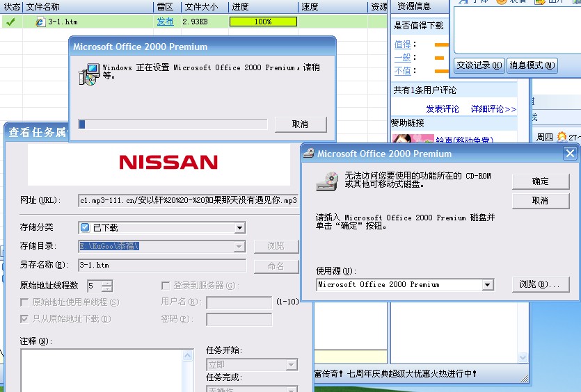Click 浏览 button next to 存储目录

[x=276, y=246]
